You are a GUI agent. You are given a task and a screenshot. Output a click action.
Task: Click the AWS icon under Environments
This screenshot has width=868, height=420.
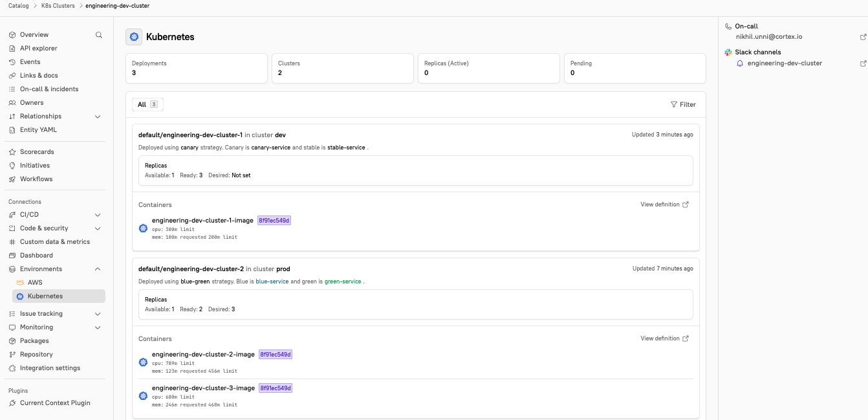[x=20, y=283]
